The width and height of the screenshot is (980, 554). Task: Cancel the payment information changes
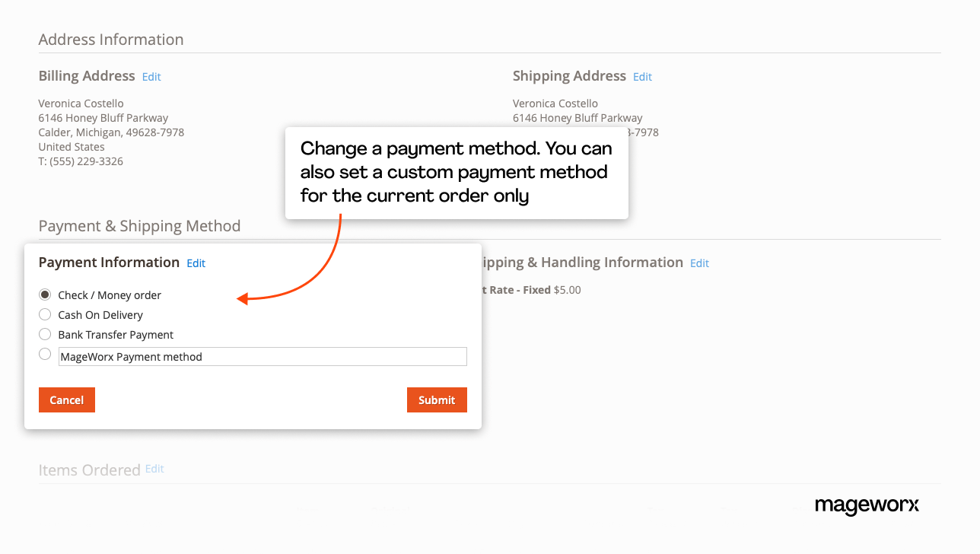click(x=66, y=400)
